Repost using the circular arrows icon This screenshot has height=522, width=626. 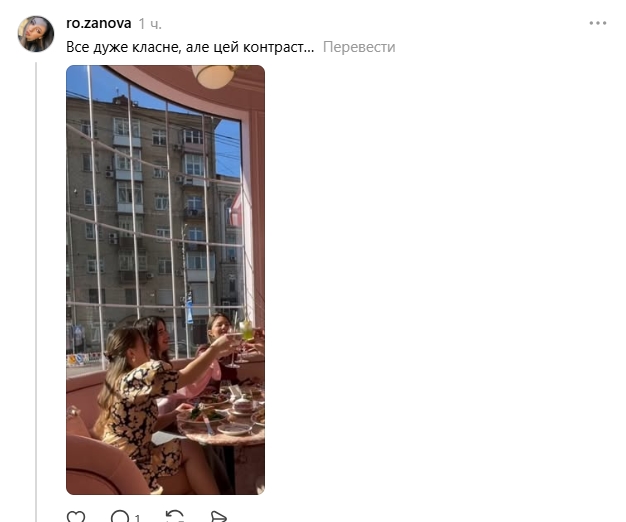tap(175, 517)
